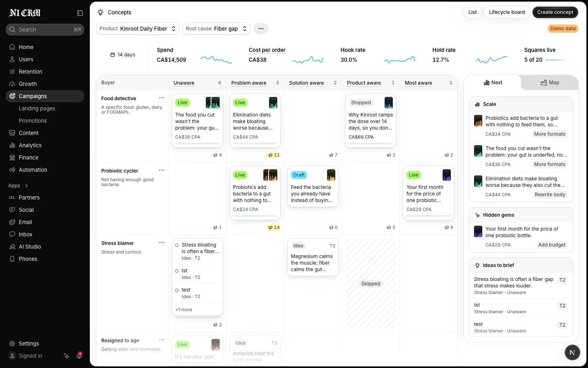Viewport: 588px width, 368px height.
Task: Click the round N assistant button
Action: pos(572,352)
